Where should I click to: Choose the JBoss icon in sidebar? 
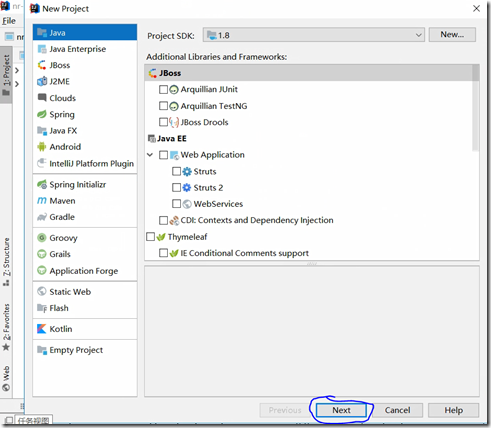pos(42,65)
